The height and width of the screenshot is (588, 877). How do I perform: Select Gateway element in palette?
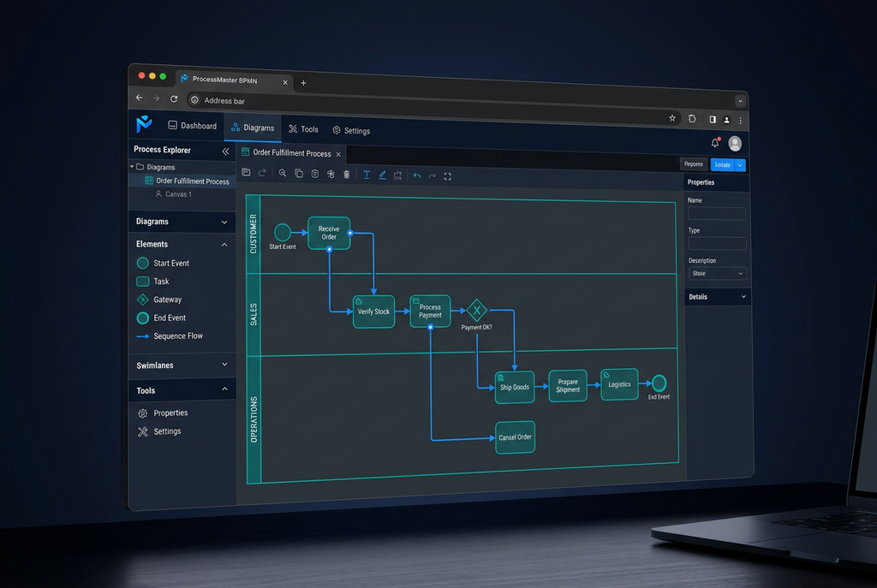click(x=159, y=300)
